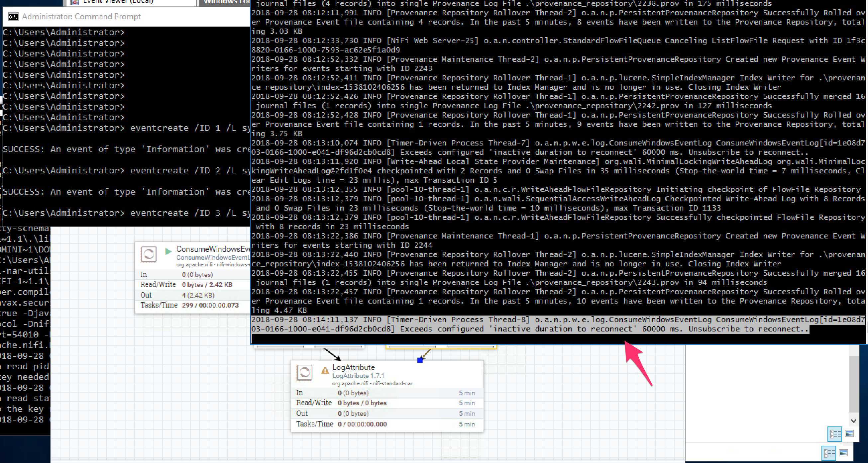Click the Windows Logs header

coord(226,2)
